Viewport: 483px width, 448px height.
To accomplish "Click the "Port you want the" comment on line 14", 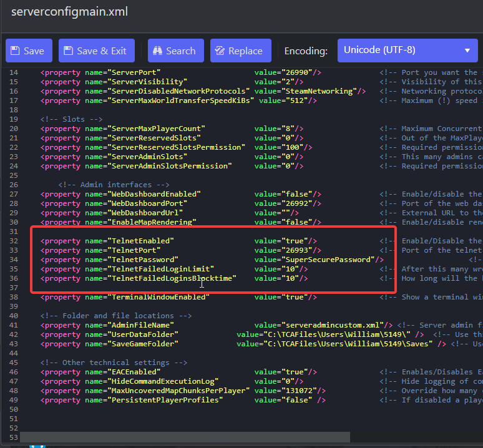I will [439, 72].
